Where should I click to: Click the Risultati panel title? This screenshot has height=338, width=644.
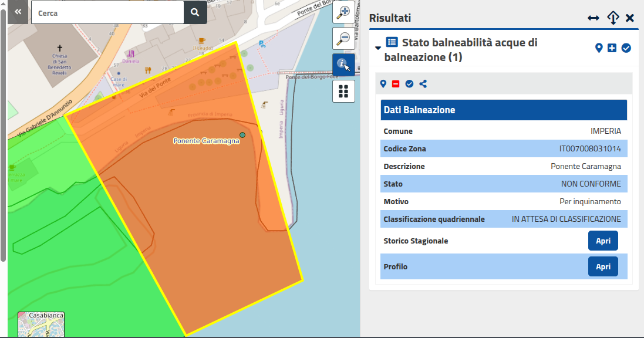click(390, 18)
